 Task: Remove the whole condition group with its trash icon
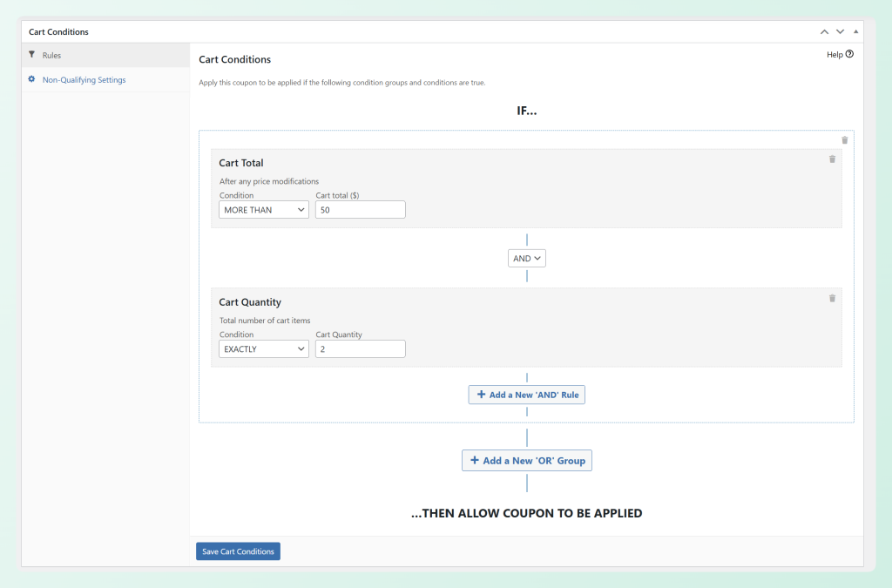pyautogui.click(x=844, y=139)
